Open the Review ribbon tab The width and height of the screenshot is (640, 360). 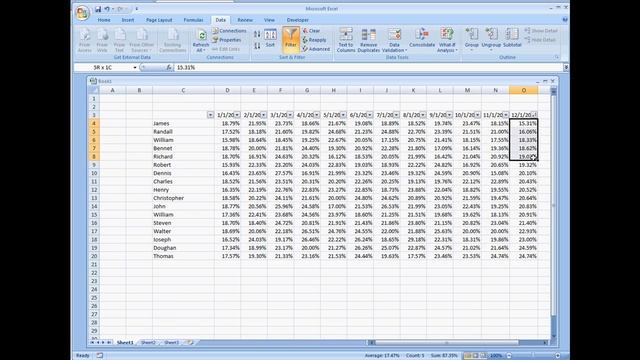[x=245, y=20]
